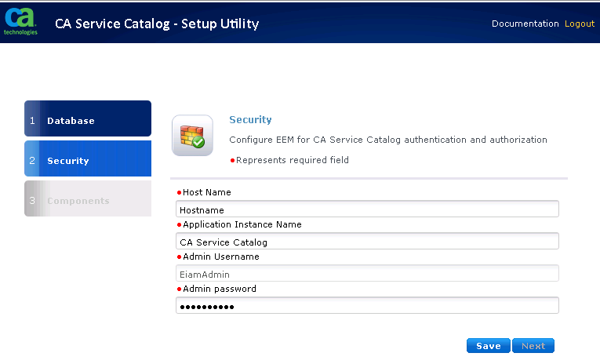Click the Security section heading
This screenshot has height=364, width=600.
pyautogui.click(x=250, y=120)
